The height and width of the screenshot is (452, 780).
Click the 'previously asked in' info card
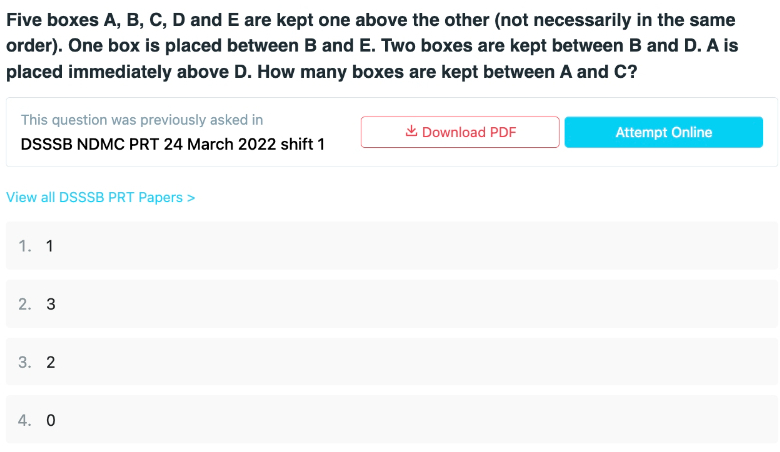[x=391, y=132]
